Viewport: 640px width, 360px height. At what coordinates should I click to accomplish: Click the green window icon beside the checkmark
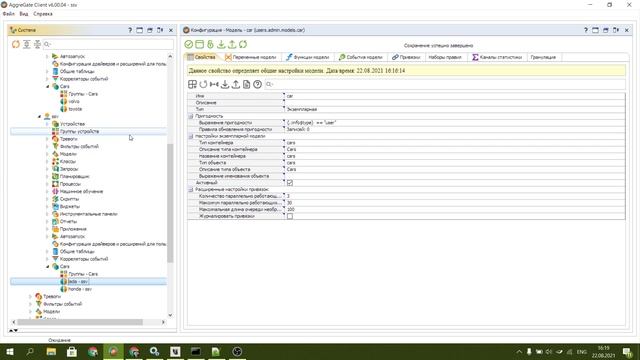200,44
